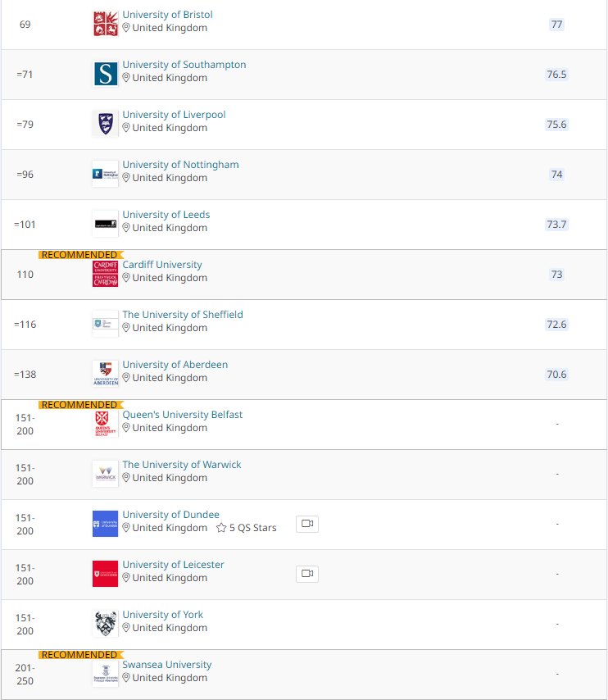Click the score 70.6 for Aberdeen
The width and height of the screenshot is (608, 700).
point(556,374)
